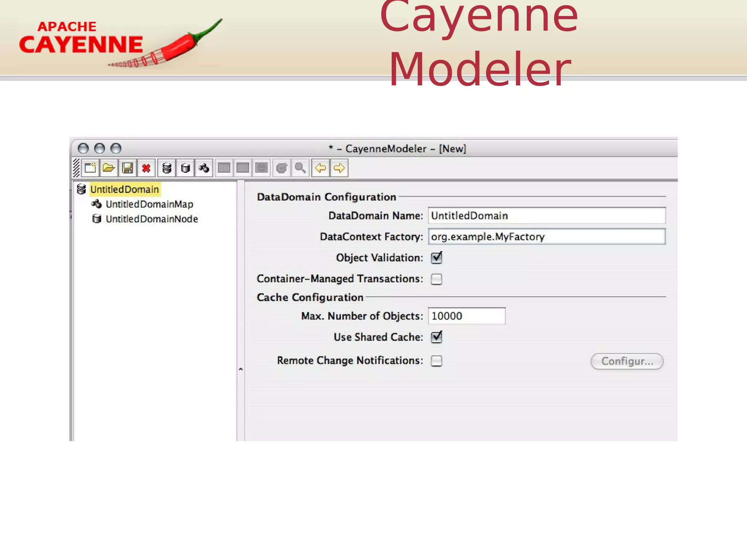Screen dimensions: 747x560
Task: Click the disabled Create DbEntity table icon
Action: tap(224, 168)
